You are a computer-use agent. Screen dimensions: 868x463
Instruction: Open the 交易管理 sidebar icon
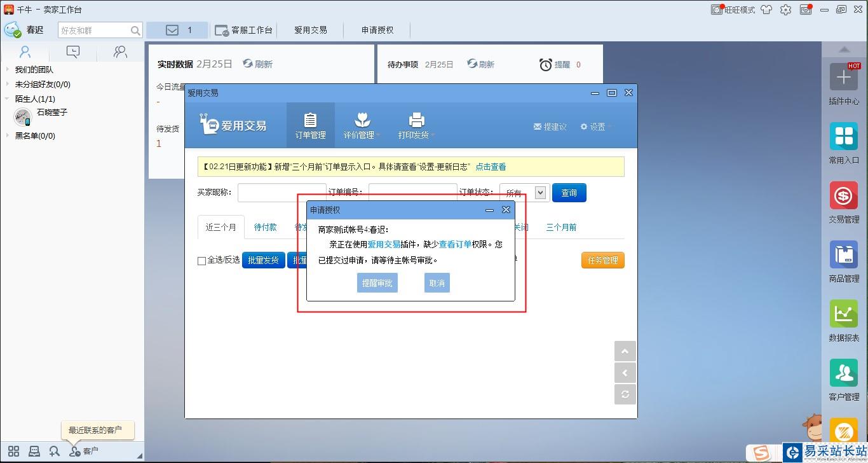(843, 195)
